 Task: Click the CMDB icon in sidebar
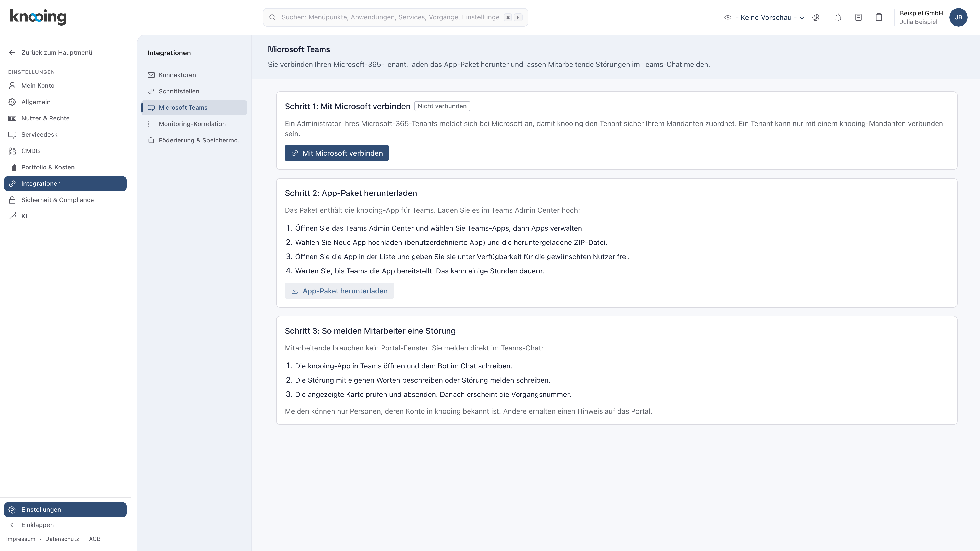pyautogui.click(x=12, y=151)
